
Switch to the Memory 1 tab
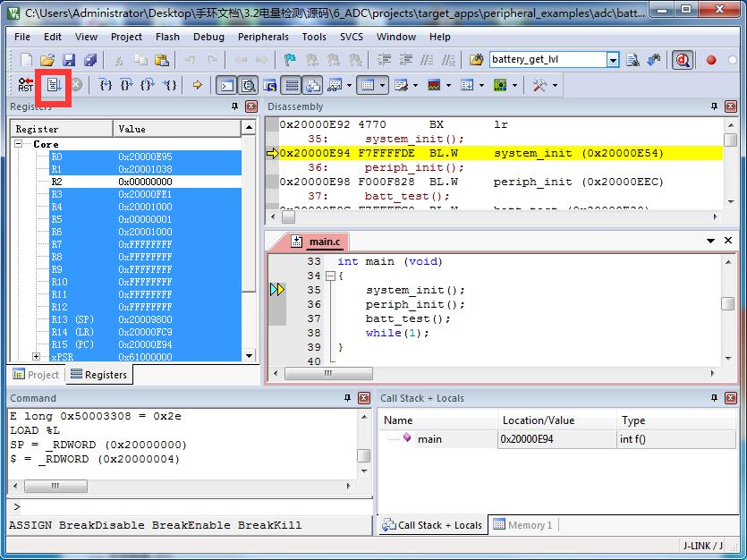[523, 525]
